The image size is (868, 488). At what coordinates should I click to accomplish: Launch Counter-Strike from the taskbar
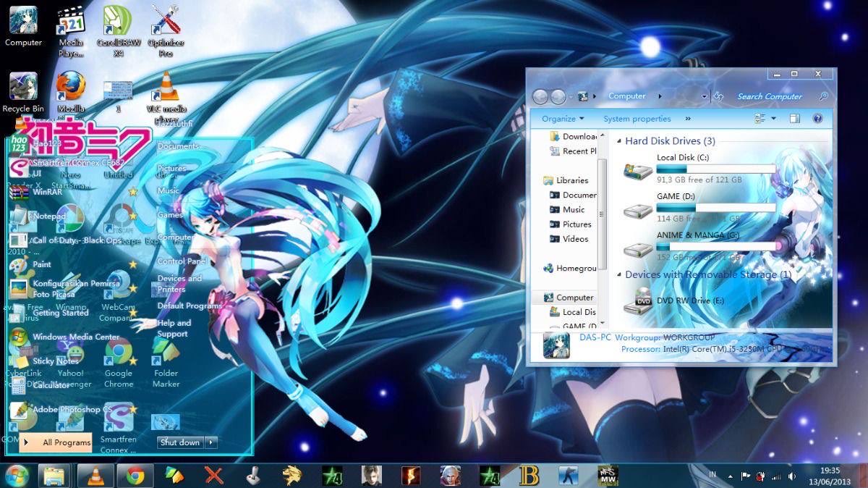569,476
